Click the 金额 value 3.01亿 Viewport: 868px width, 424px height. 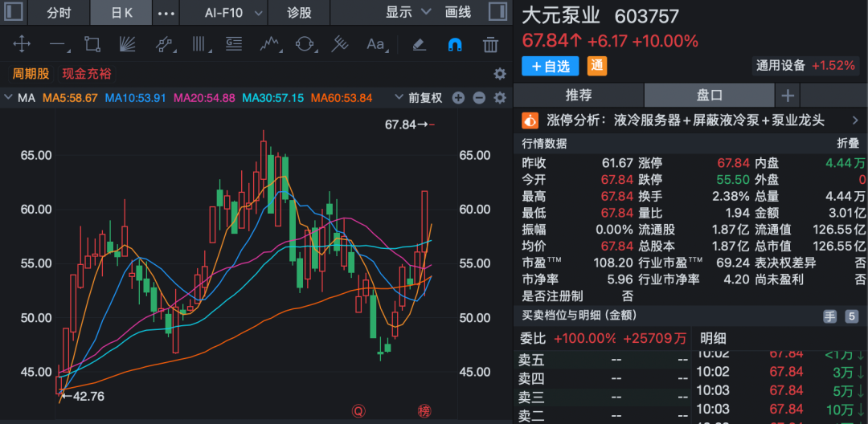coord(846,213)
